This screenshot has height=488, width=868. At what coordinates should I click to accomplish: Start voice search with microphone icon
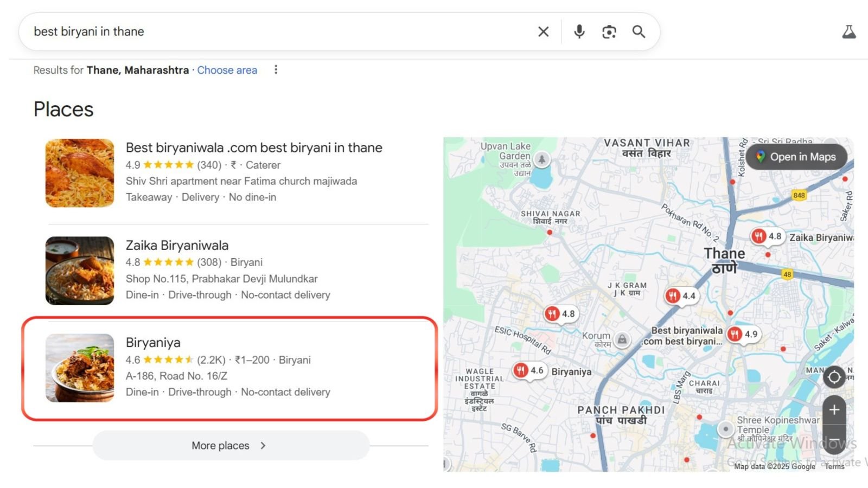(579, 32)
